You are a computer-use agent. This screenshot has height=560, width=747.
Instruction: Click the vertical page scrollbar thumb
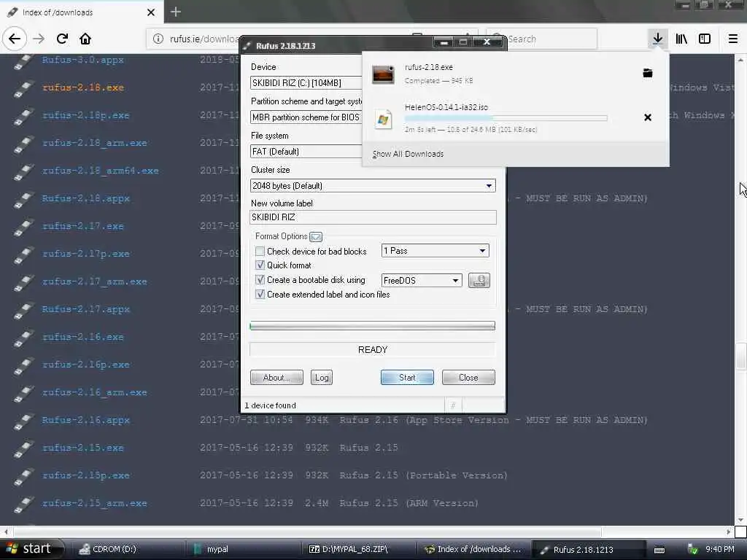pyautogui.click(x=741, y=356)
